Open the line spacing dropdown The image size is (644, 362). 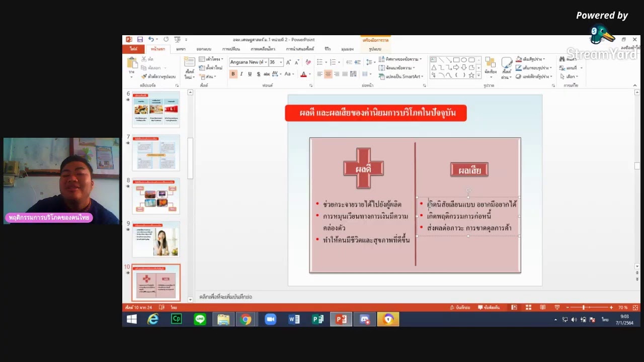(x=370, y=62)
